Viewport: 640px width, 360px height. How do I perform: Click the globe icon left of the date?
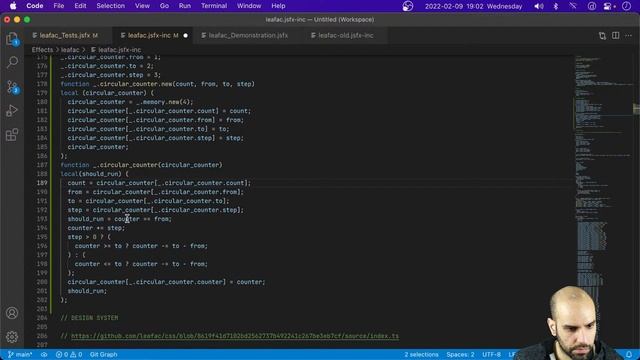click(407, 6)
